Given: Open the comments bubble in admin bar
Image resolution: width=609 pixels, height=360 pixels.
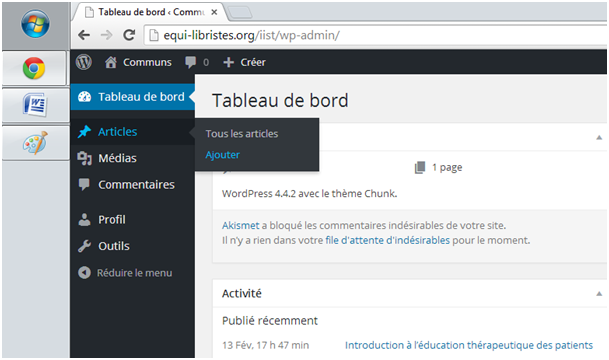Looking at the screenshot, I should 191,62.
